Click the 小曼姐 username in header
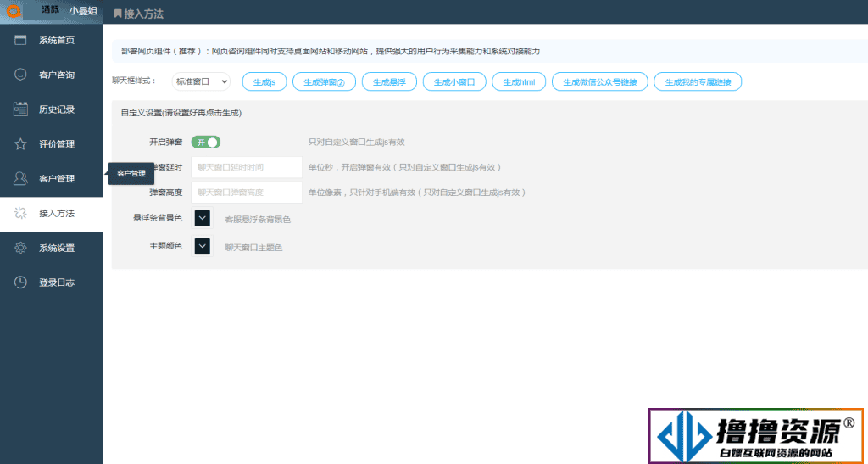 coord(83,10)
